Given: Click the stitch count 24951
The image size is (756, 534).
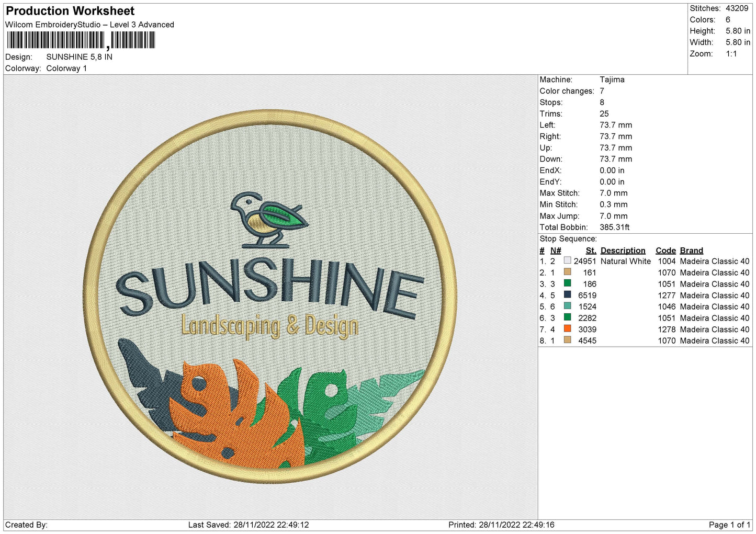Looking at the screenshot, I should pyautogui.click(x=585, y=262).
